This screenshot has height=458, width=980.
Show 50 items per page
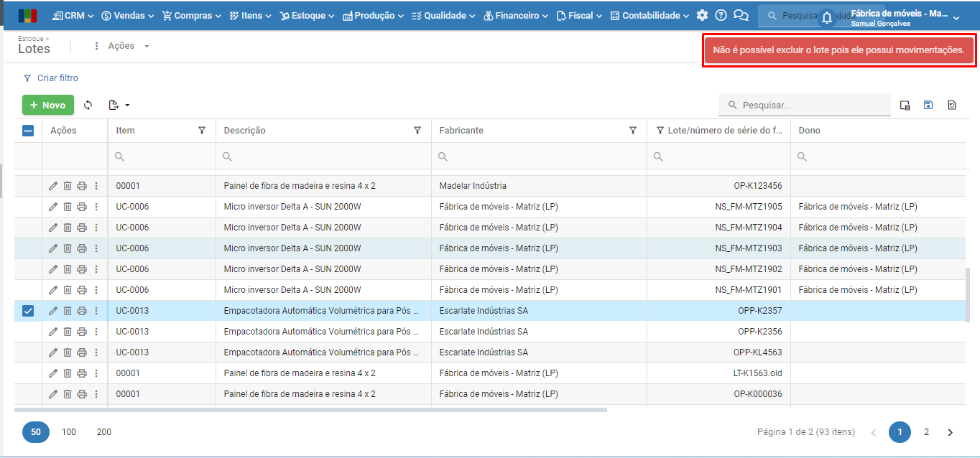(36, 432)
